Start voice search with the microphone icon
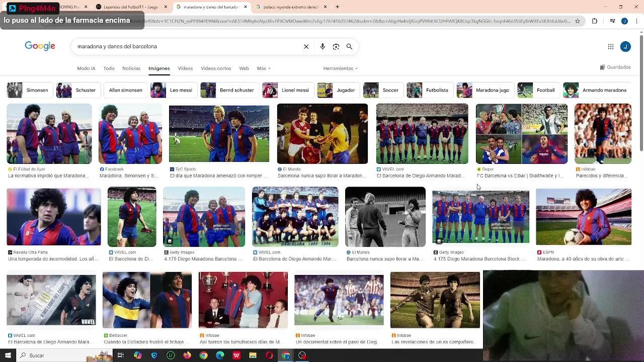Viewport: 644px width, 362px height. point(323,47)
